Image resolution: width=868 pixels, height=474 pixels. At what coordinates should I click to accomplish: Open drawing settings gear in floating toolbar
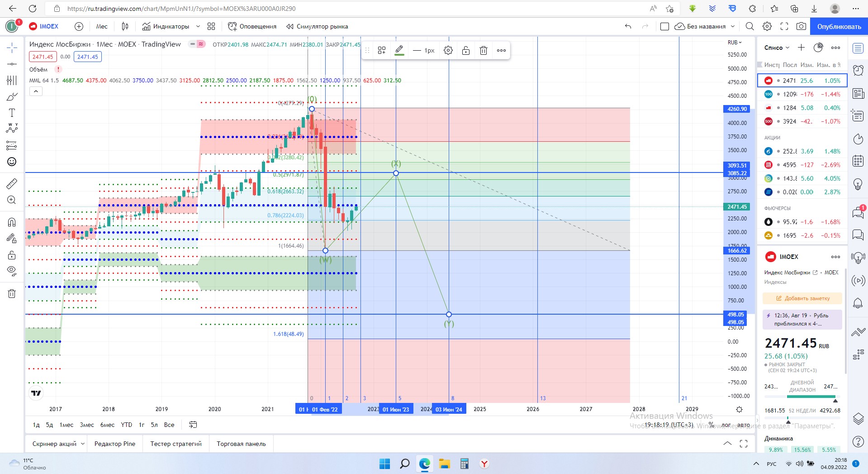pyautogui.click(x=448, y=50)
